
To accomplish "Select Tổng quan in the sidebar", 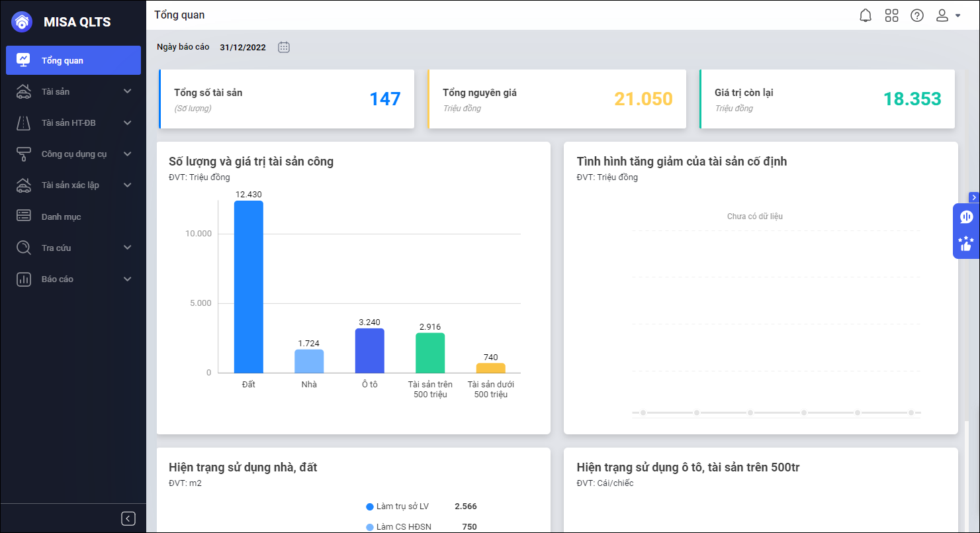I will (73, 60).
